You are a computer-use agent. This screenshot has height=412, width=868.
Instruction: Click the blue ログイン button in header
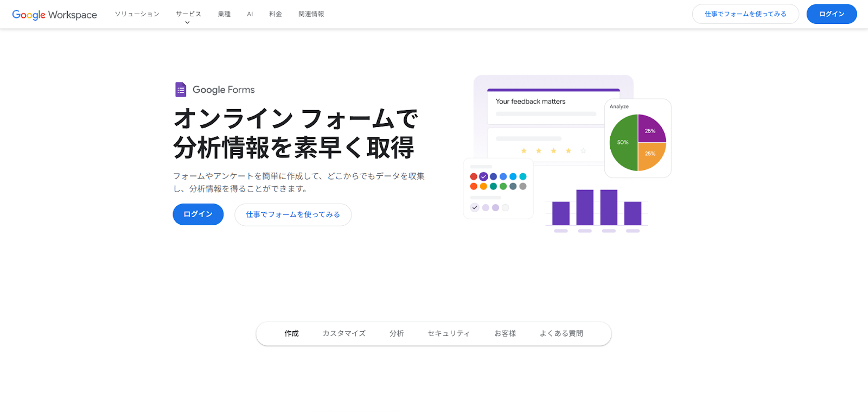pyautogui.click(x=832, y=14)
